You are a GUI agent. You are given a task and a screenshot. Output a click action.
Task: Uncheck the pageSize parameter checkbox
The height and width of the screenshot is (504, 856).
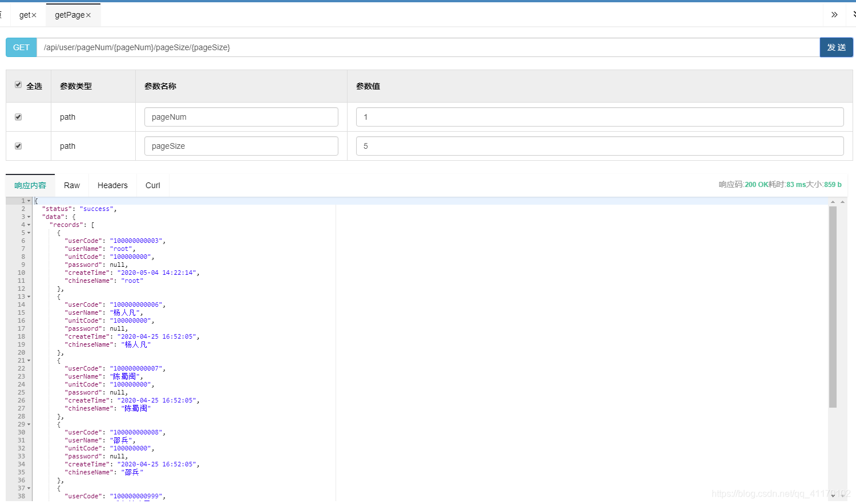[18, 146]
